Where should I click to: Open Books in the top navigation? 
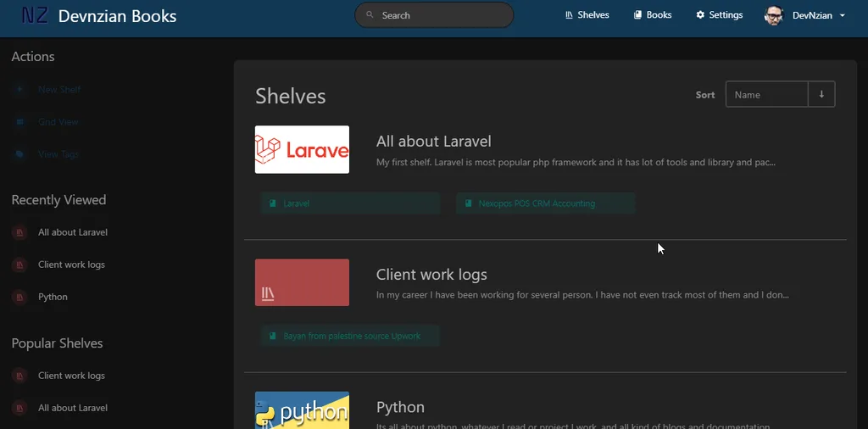click(653, 15)
